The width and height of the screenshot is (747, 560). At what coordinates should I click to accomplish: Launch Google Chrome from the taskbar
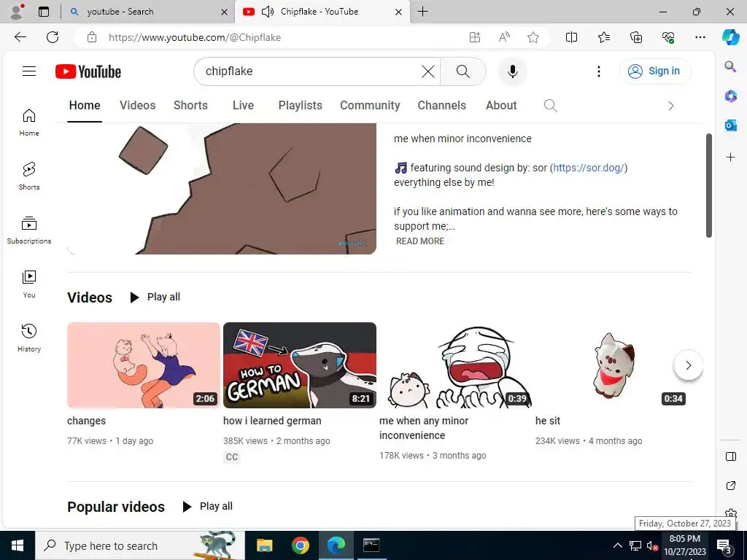[x=300, y=545]
